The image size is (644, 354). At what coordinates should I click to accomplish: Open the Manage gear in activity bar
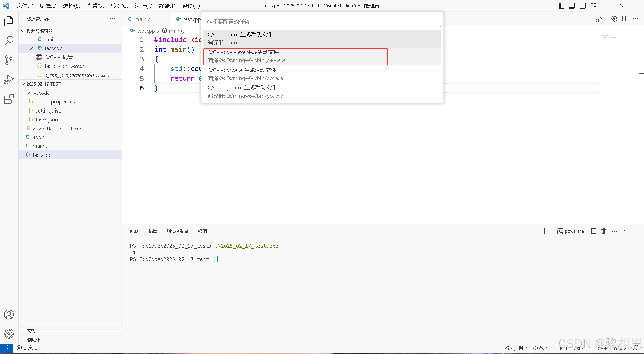pos(9,334)
